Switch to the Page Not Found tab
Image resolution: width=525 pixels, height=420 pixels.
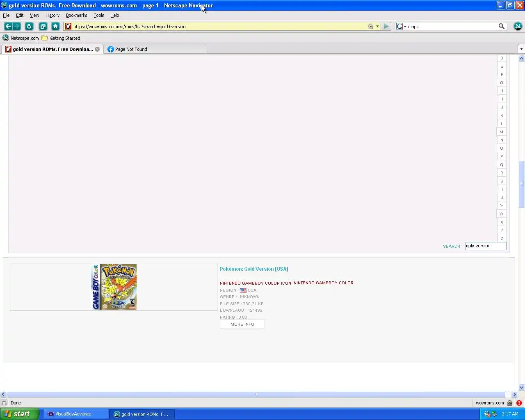(x=155, y=49)
